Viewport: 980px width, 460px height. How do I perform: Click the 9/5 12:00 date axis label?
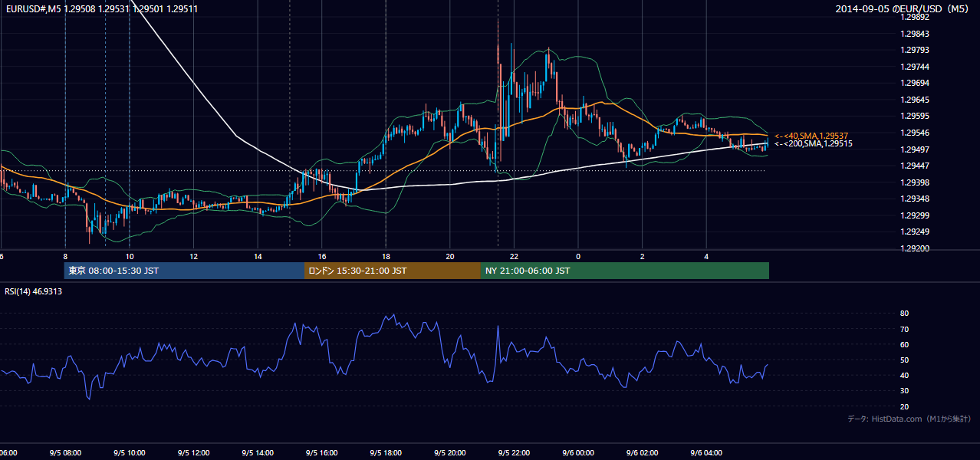click(193, 452)
